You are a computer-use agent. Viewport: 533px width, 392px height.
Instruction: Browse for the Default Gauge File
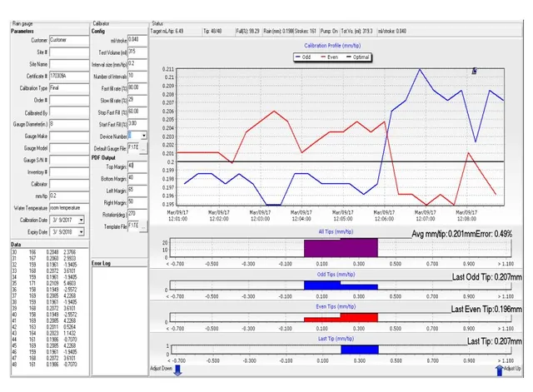click(x=144, y=148)
